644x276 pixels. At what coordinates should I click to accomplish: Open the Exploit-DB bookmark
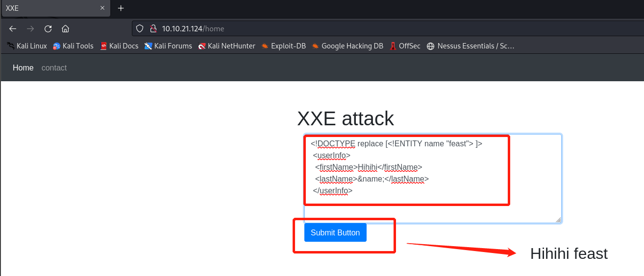point(283,46)
